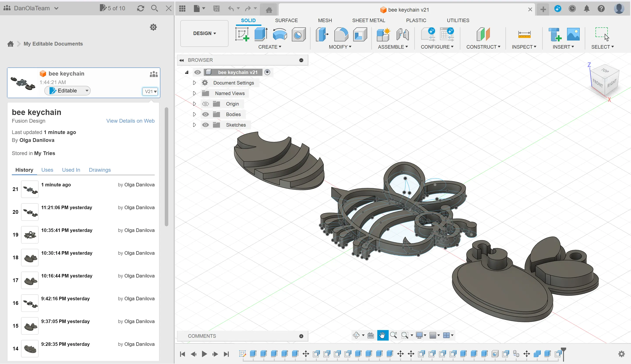Open the CREATE menu

click(270, 47)
